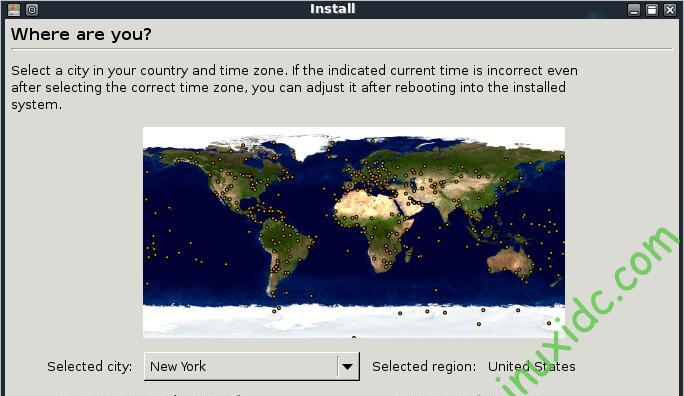Minimize the Install window
Image resolution: width=684 pixels, height=396 pixels.
[634, 10]
